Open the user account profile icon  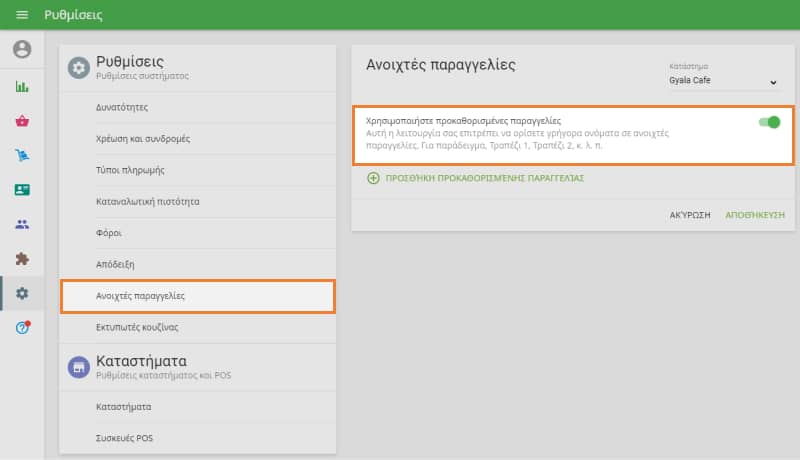pyautogui.click(x=22, y=50)
